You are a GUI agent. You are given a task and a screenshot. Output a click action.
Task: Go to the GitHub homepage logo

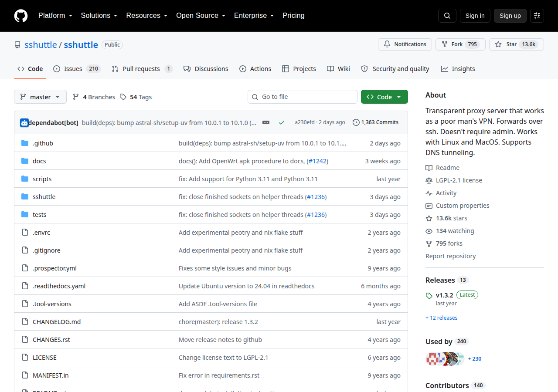[21, 16]
